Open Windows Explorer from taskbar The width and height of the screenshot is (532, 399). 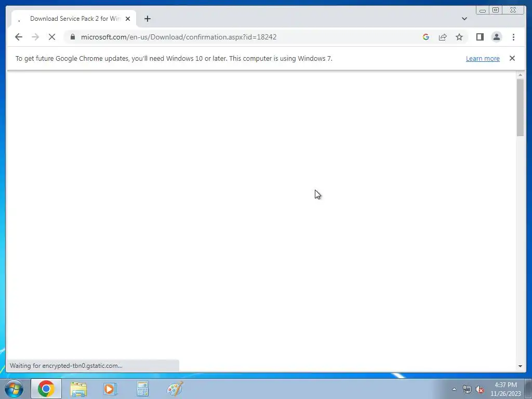[x=78, y=389]
